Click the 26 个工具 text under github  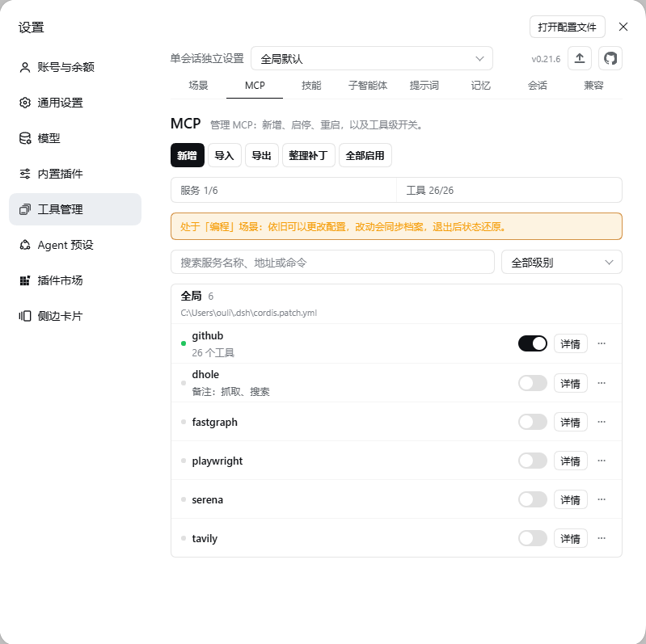click(213, 353)
